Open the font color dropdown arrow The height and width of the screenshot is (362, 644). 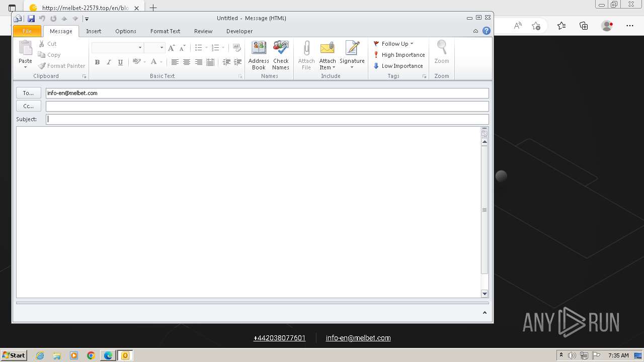pyautogui.click(x=162, y=62)
